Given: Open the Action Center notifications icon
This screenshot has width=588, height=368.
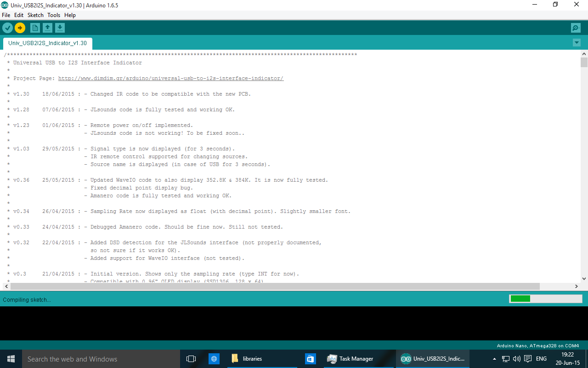Looking at the screenshot, I should (528, 359).
